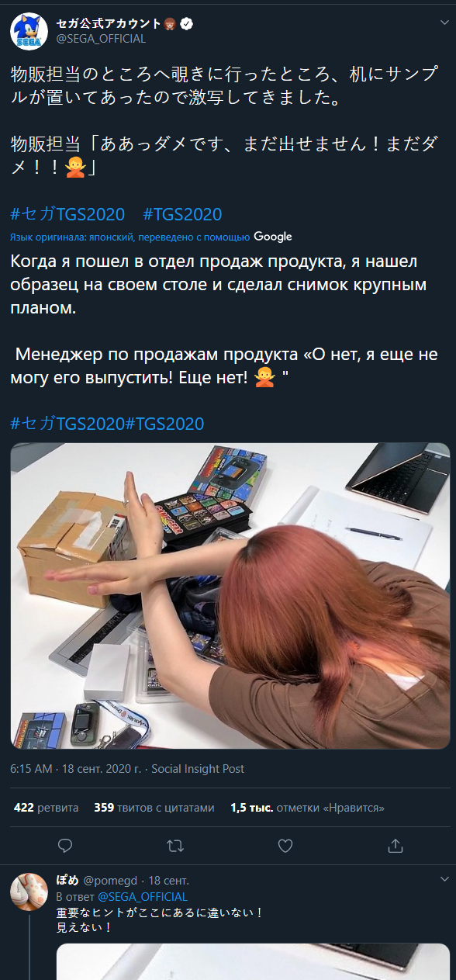View the 359 quote tweets list
456x980 pixels.
point(154,808)
